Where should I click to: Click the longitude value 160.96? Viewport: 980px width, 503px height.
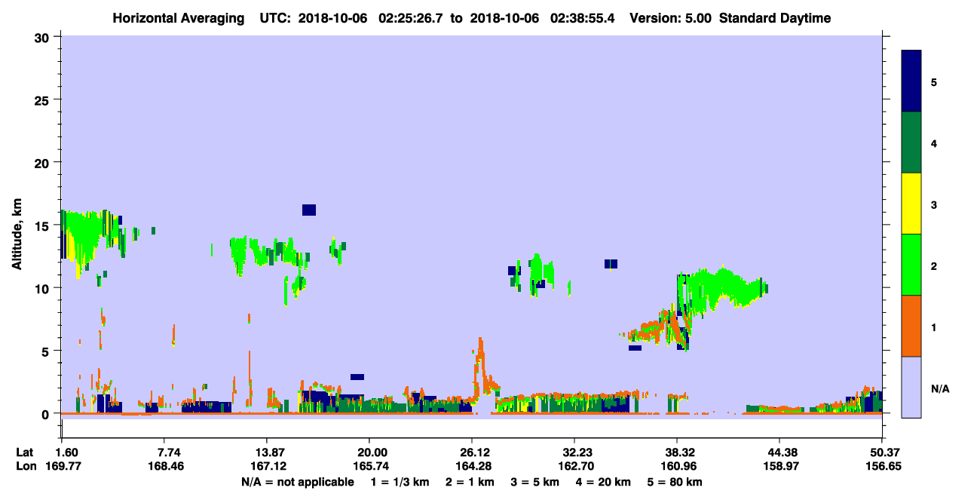[x=680, y=466]
